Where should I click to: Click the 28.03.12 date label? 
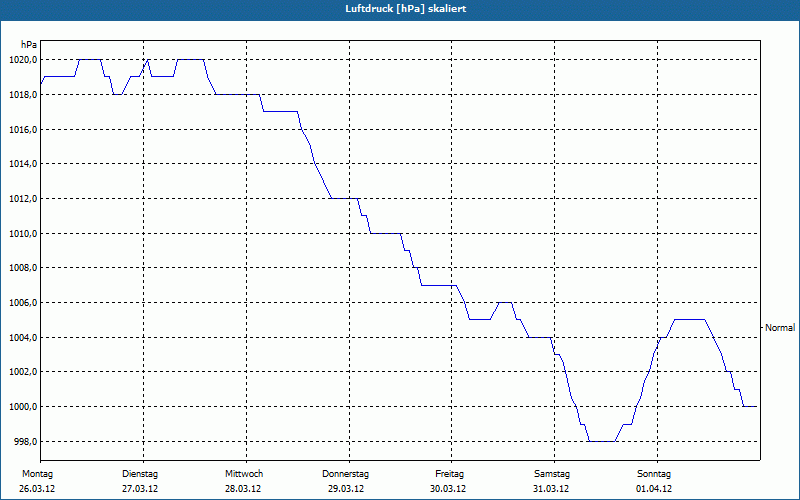coord(243,489)
